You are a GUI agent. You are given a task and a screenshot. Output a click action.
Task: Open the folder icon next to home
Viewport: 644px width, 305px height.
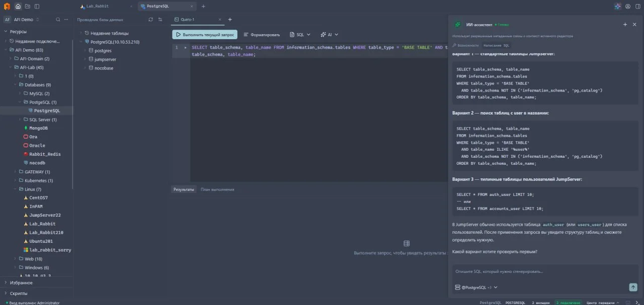coord(28,7)
